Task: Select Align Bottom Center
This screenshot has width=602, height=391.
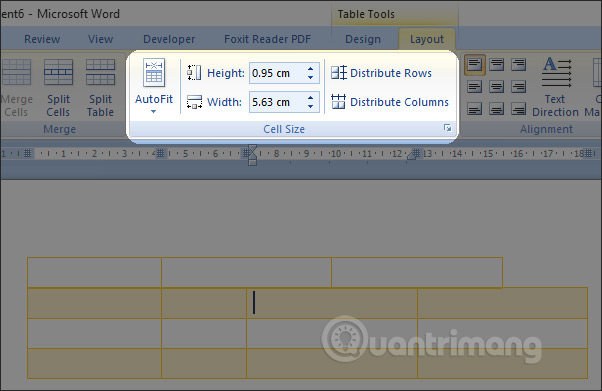Action: (496, 109)
